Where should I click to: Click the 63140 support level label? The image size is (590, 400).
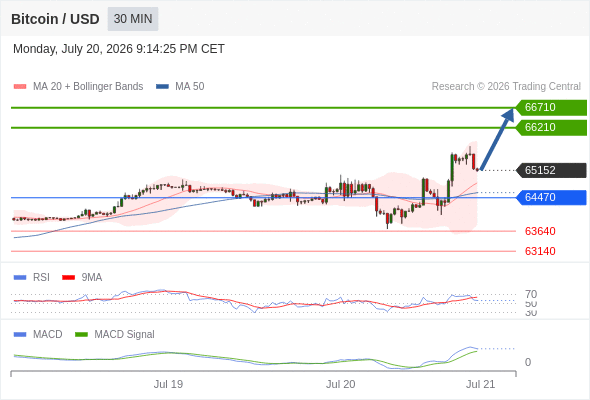[x=540, y=251]
